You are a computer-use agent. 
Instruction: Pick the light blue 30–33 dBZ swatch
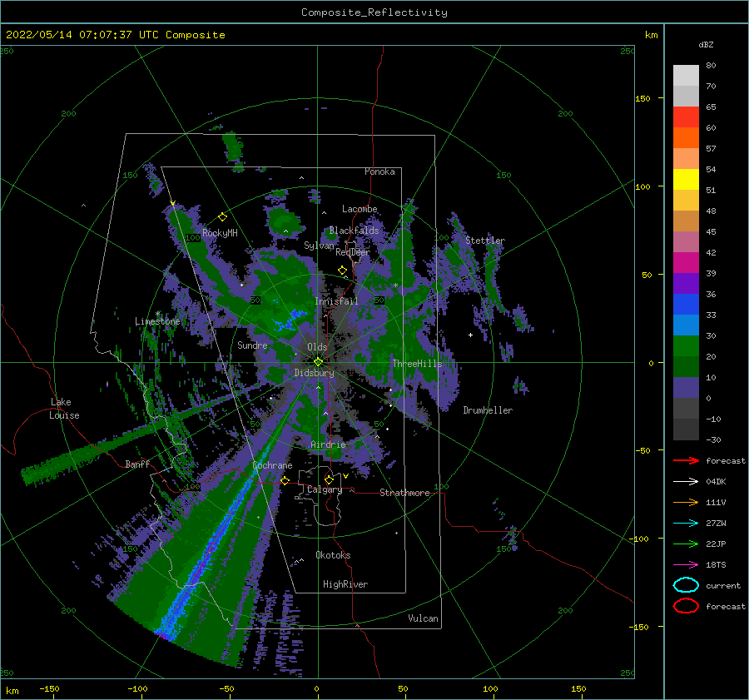click(x=686, y=325)
